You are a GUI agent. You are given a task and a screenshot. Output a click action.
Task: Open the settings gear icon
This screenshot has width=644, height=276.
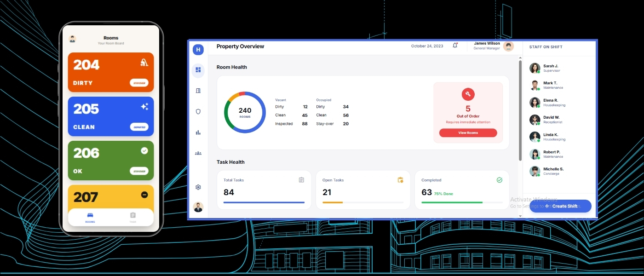point(198,187)
